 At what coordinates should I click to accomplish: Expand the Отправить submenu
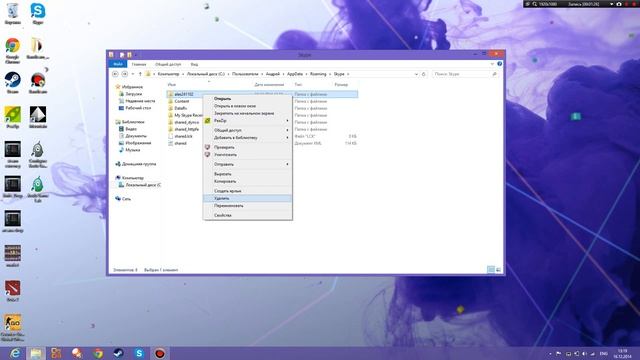[x=247, y=164]
